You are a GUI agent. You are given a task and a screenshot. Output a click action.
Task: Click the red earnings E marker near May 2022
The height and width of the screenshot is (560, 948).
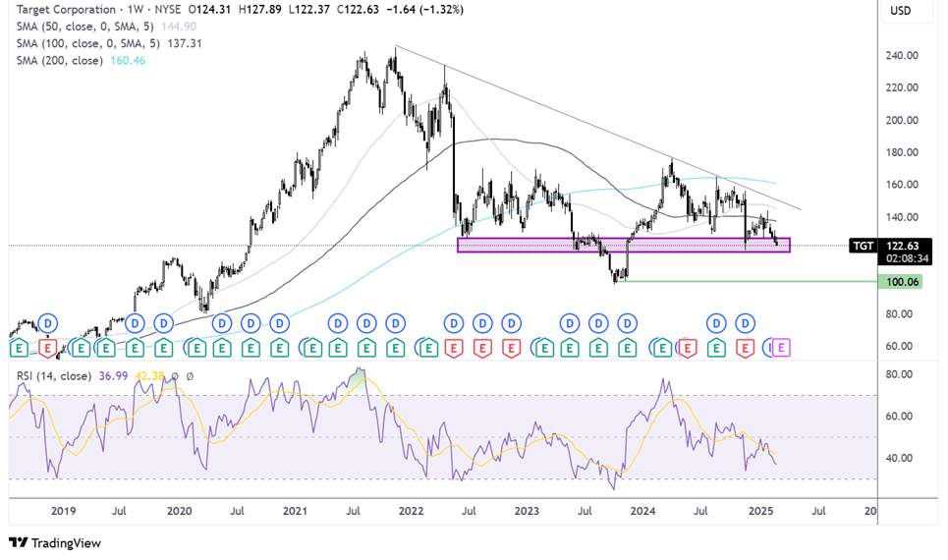pos(454,348)
